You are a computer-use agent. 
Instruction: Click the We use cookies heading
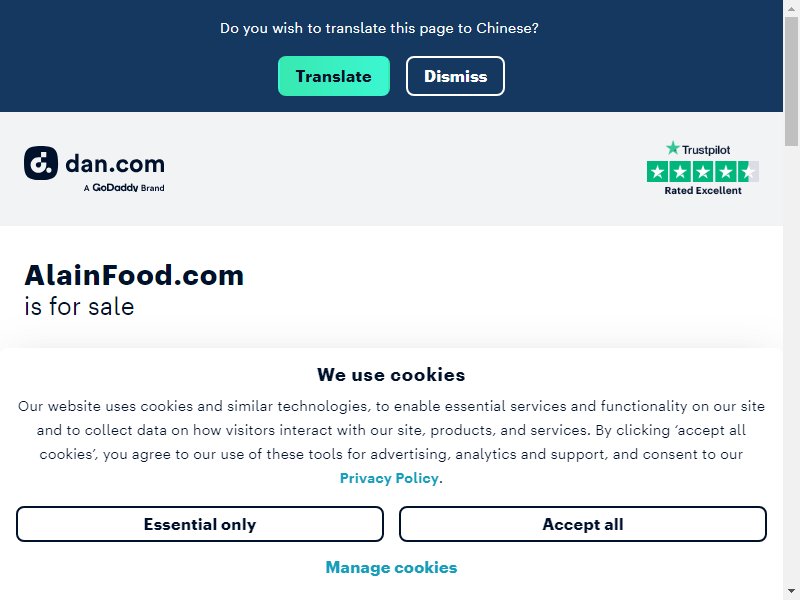(x=391, y=374)
